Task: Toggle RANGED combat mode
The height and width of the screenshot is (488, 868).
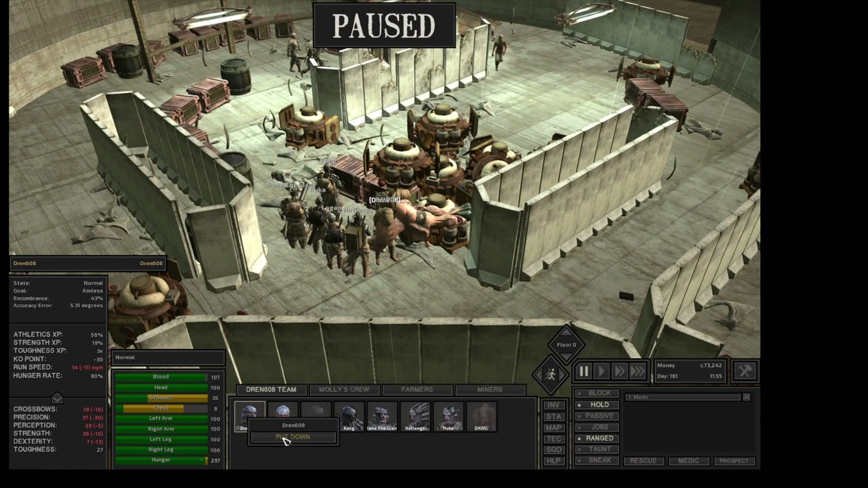Action: (595, 438)
